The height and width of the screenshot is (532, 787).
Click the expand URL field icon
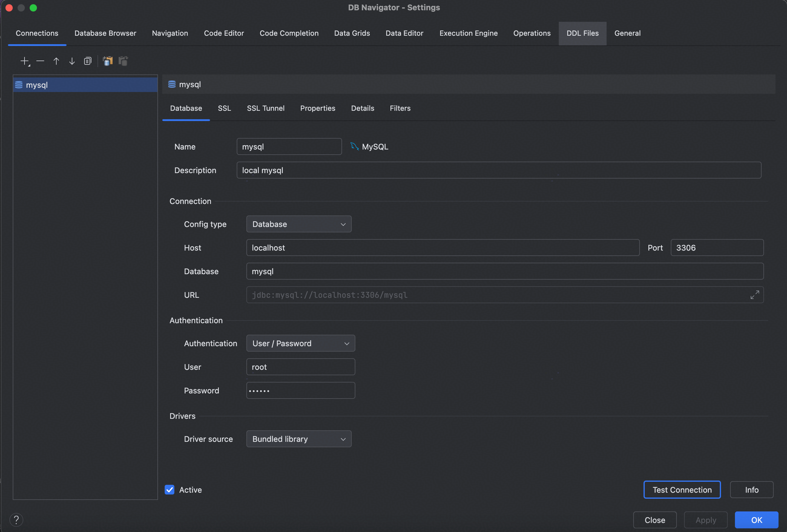pyautogui.click(x=755, y=295)
